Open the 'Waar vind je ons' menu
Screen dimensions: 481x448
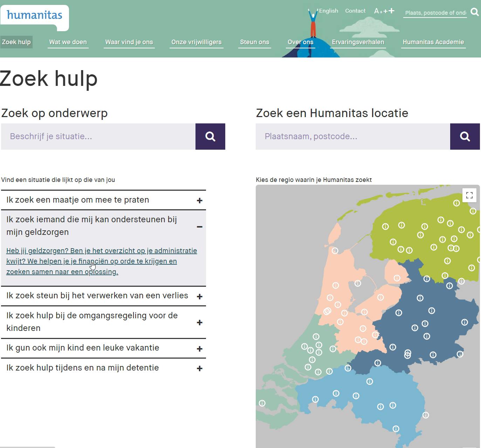[x=129, y=42]
